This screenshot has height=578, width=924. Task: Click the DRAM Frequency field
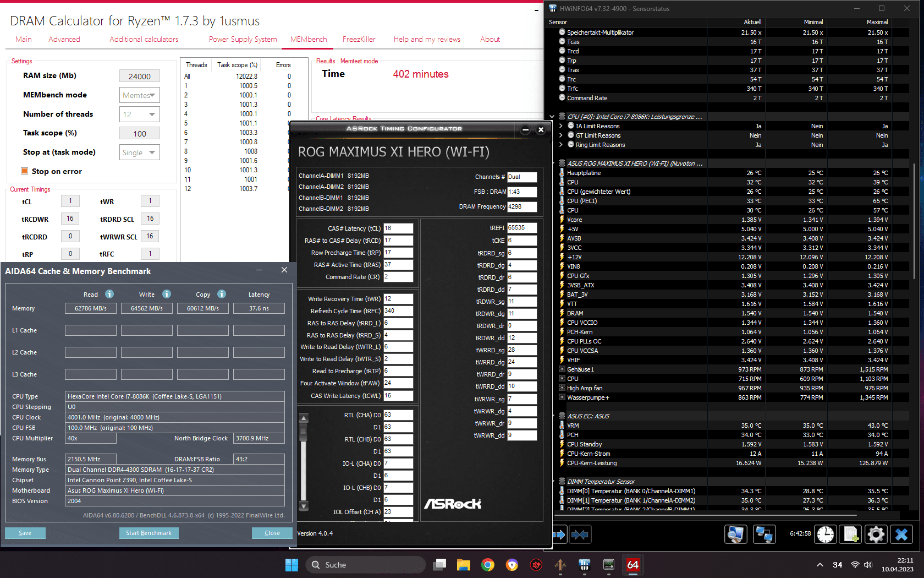[522, 206]
